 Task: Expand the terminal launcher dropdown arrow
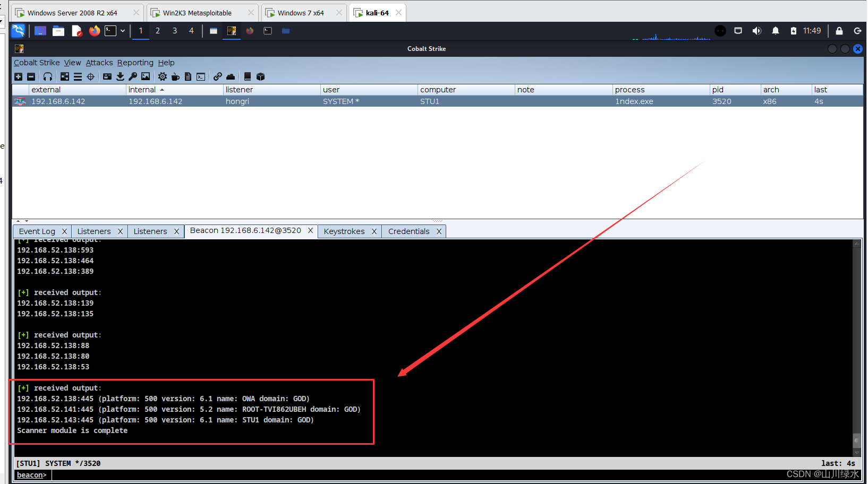(123, 31)
